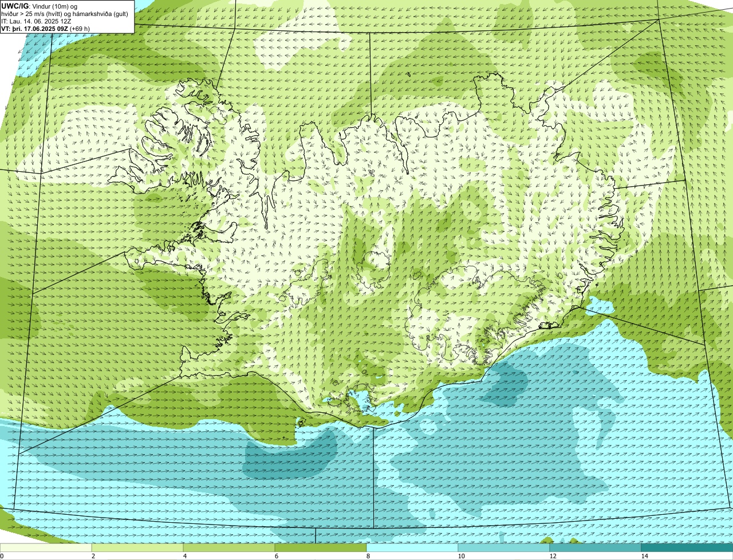The height and width of the screenshot is (560, 733).
Task: Click the "UWC/IG: Vindur (10m) og" title line
Action: pyautogui.click(x=40, y=6)
